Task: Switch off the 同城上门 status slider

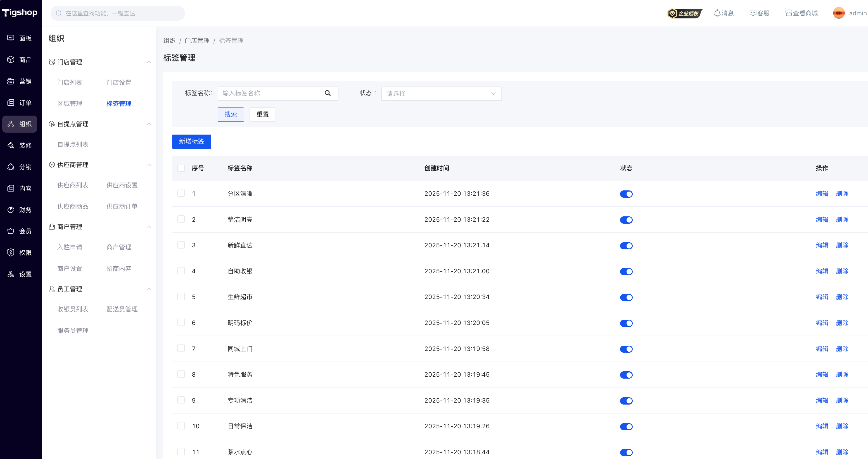Action: tap(626, 349)
